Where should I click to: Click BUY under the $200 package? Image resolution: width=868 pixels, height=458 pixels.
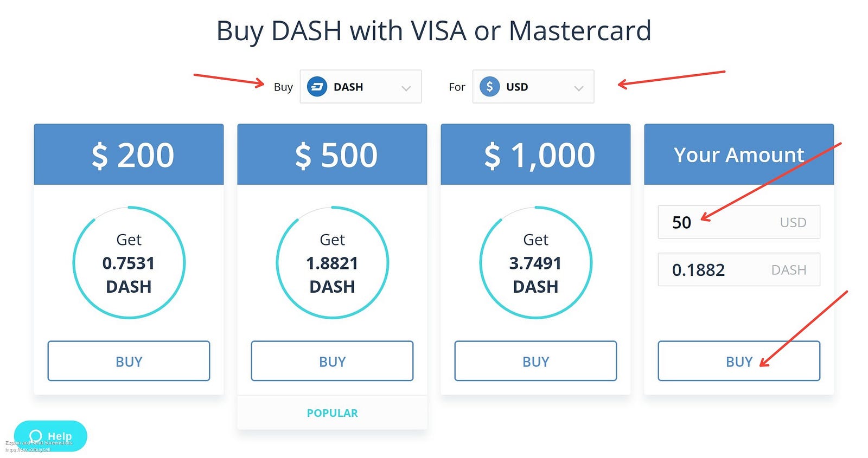click(129, 361)
